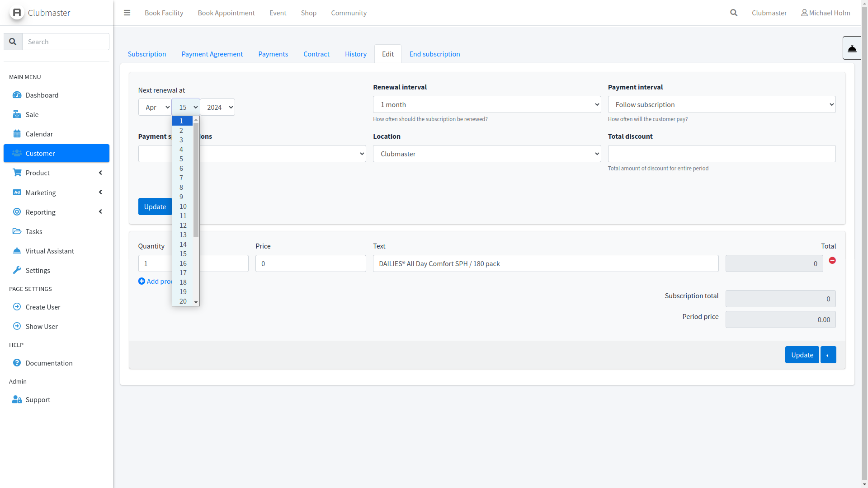Click the red remove product line icon
868x488 pixels.
tap(832, 261)
